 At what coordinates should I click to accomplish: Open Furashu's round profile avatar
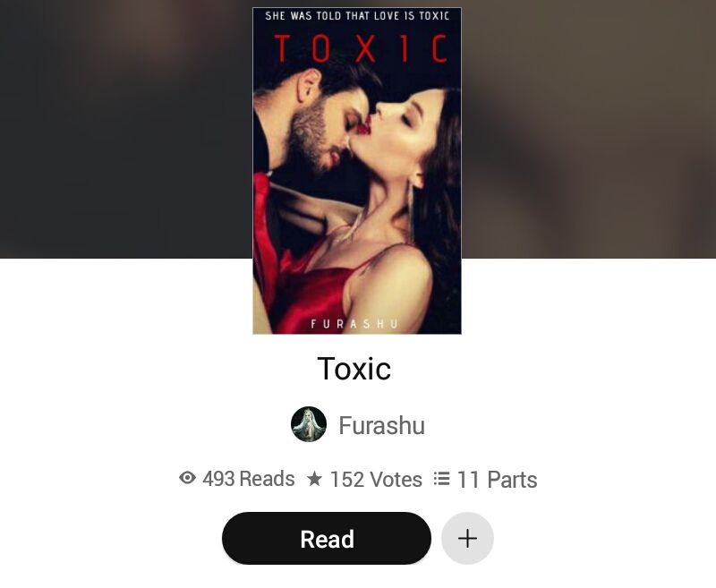[x=309, y=424]
